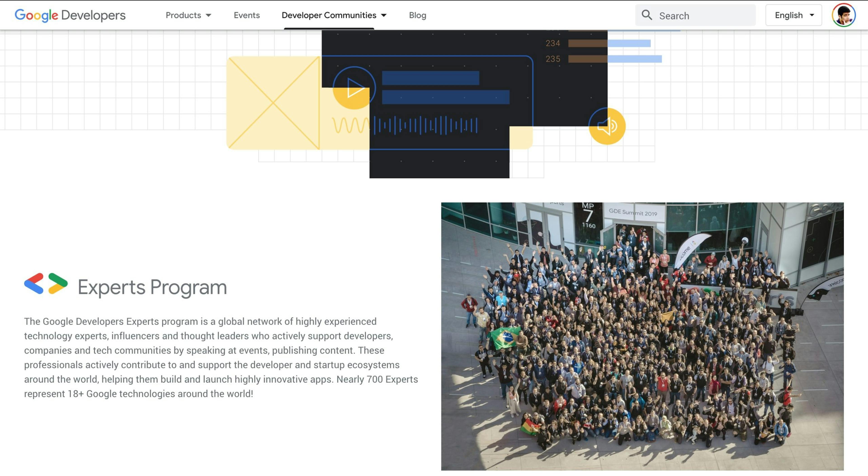Open the user profile avatar

[x=843, y=15]
